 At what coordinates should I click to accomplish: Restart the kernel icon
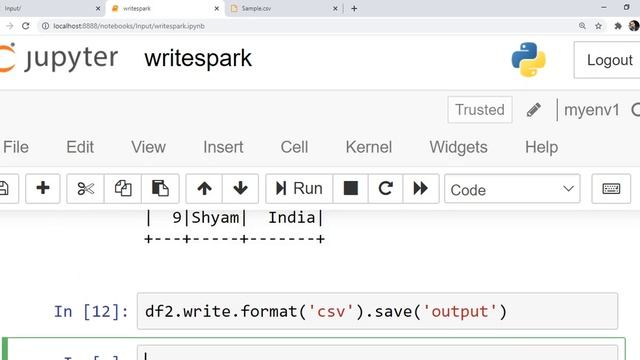(x=386, y=189)
